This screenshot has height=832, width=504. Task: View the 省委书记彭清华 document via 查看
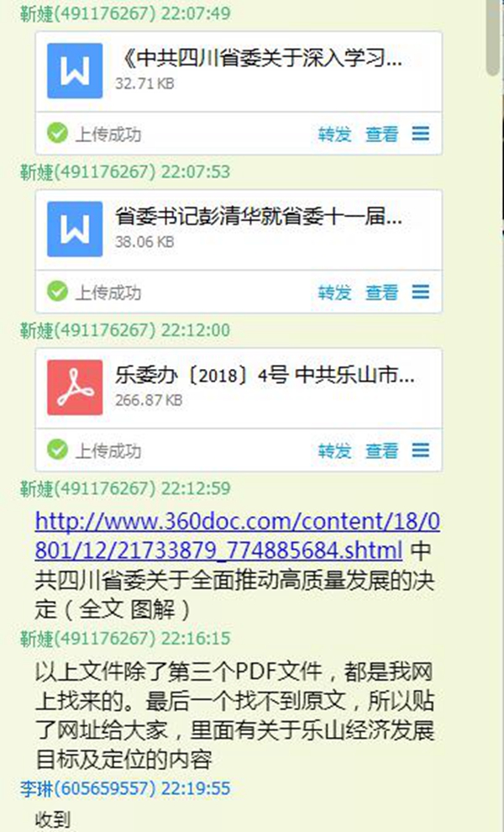382,292
